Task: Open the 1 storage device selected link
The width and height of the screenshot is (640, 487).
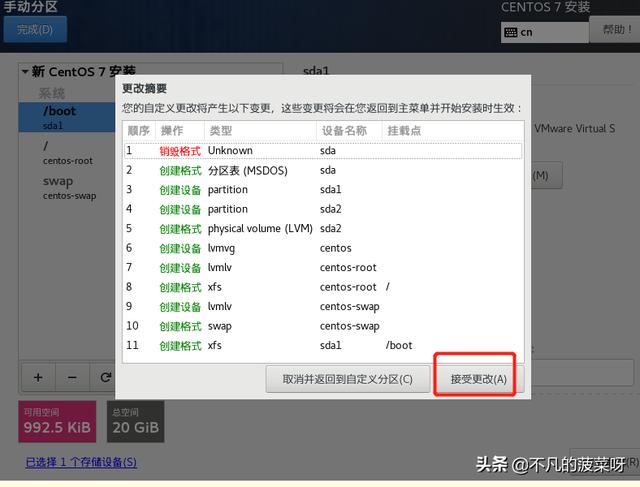Action: click(81, 462)
